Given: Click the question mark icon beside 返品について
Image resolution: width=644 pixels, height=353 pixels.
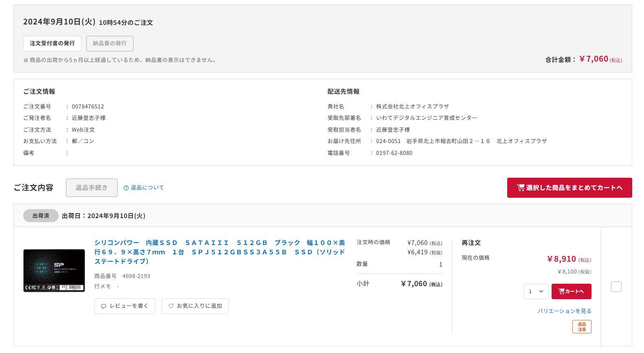Looking at the screenshot, I should [126, 188].
